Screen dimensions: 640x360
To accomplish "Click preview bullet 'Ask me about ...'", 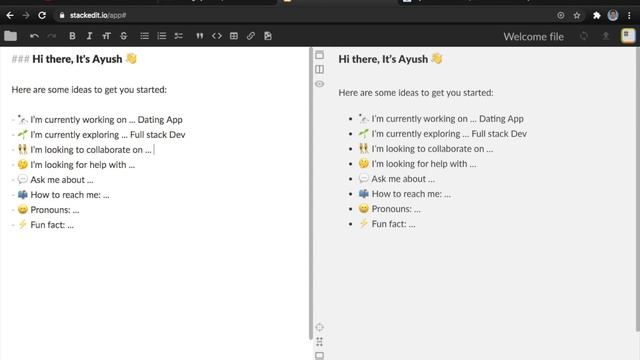I will coord(403,179).
